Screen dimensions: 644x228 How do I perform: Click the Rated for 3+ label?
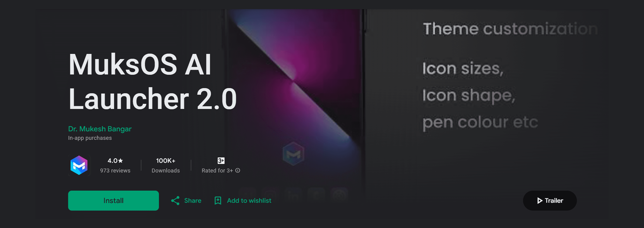217,171
